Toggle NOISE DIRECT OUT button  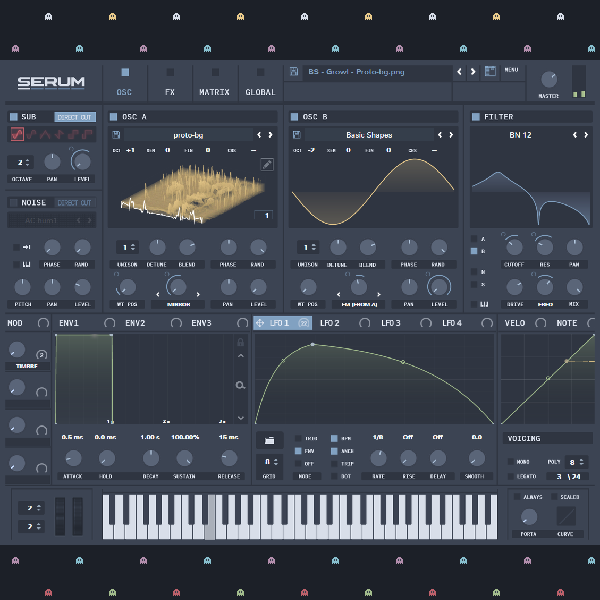click(75, 203)
